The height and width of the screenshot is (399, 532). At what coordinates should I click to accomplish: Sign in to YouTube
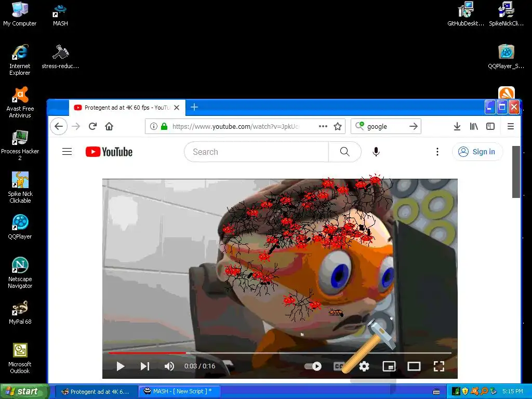point(477,152)
